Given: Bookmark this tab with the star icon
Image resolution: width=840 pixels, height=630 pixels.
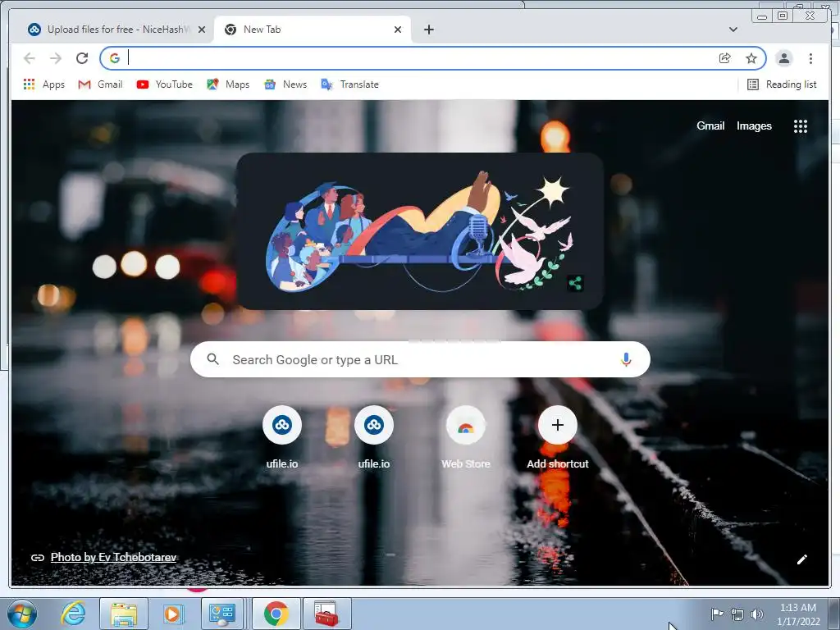Looking at the screenshot, I should coord(751,58).
